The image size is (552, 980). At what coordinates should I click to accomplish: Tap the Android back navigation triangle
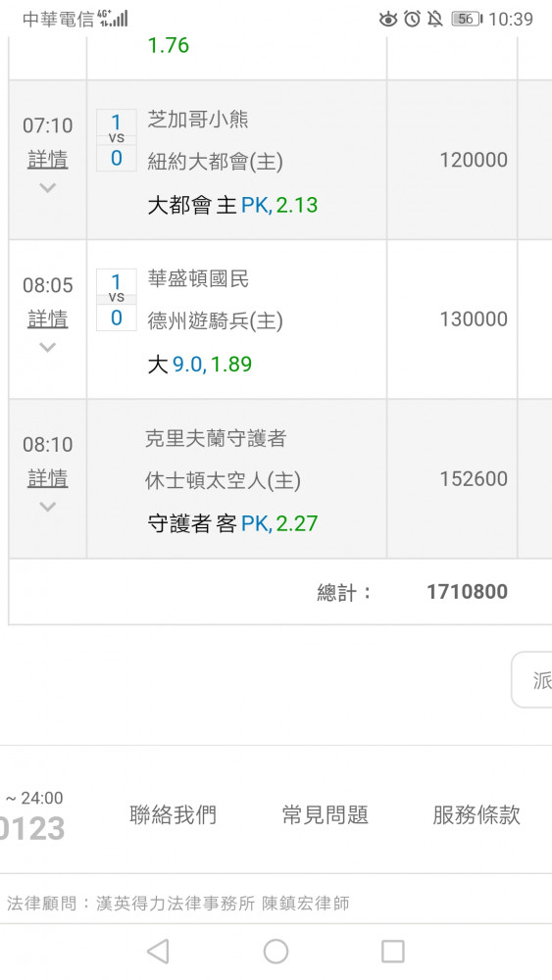[x=158, y=952]
